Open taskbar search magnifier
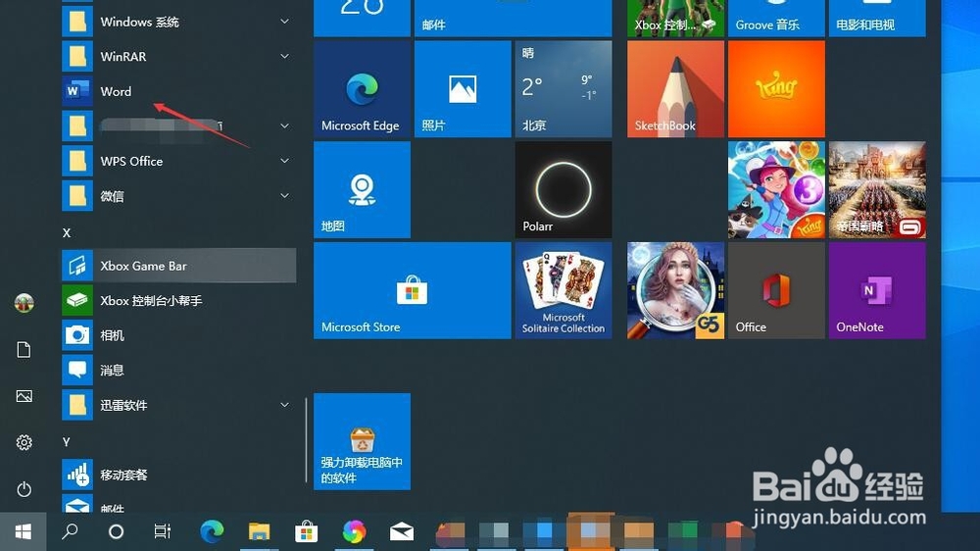This screenshot has height=551, width=980. coord(70,531)
